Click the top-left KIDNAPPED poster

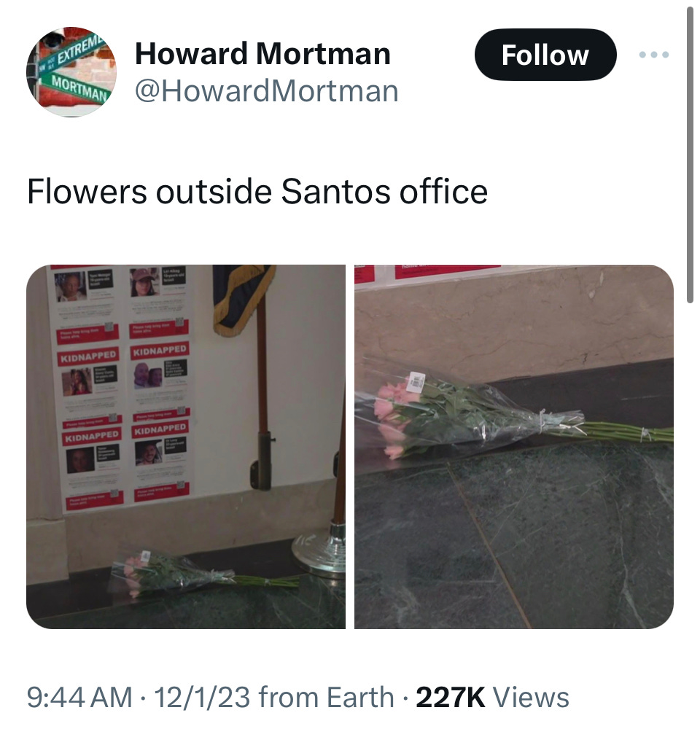(88, 356)
